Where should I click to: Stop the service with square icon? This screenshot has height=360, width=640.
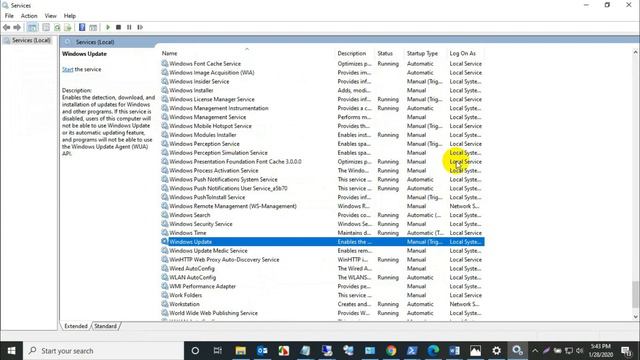pyautogui.click(x=118, y=27)
